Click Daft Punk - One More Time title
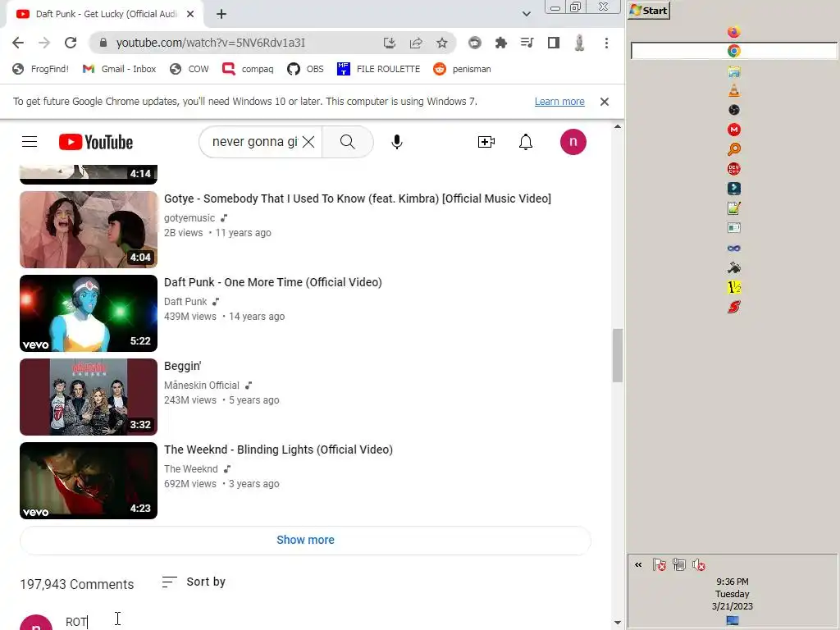840x630 pixels. click(272, 282)
